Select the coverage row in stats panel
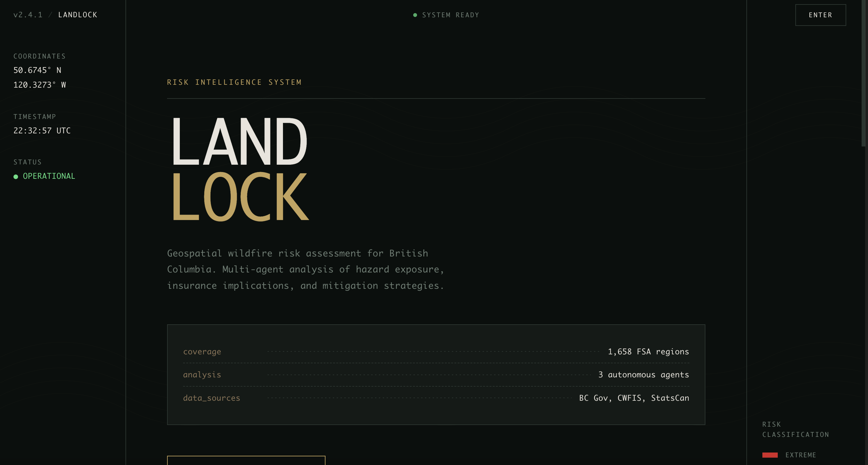 click(436, 351)
